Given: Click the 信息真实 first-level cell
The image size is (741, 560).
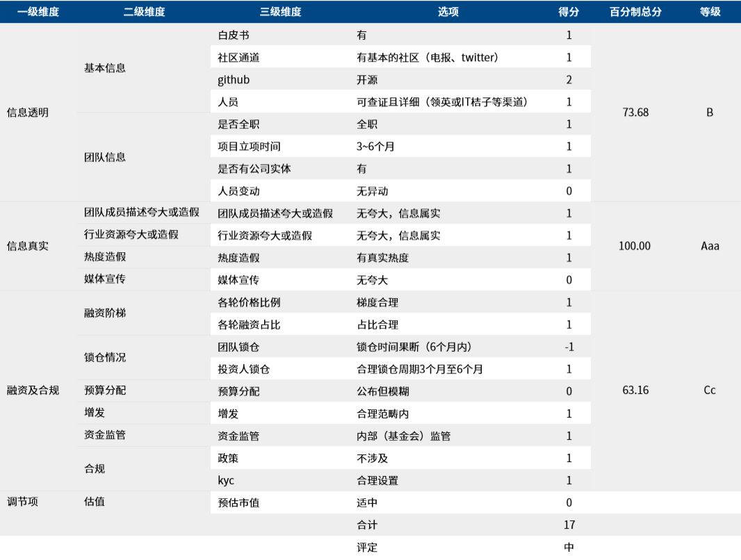Looking at the screenshot, I should 27,246.
